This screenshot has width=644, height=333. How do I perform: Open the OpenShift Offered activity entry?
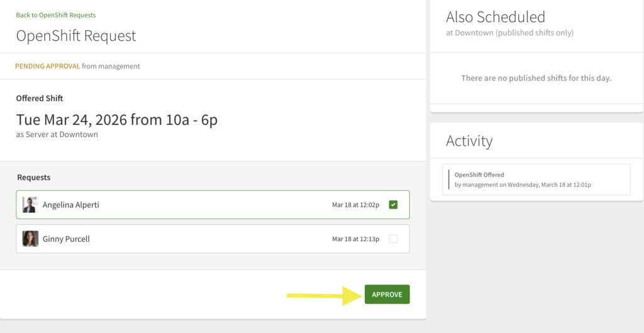tap(536, 180)
